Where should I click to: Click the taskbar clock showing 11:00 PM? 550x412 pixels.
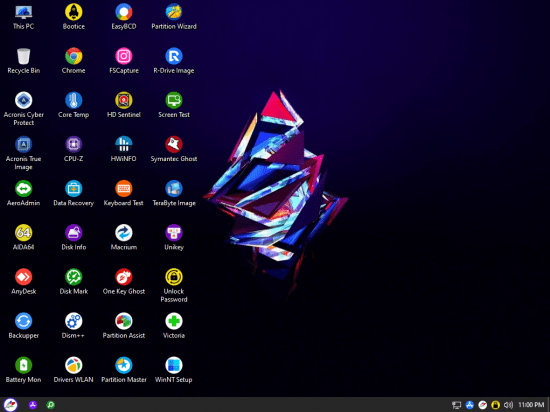pyautogui.click(x=531, y=405)
